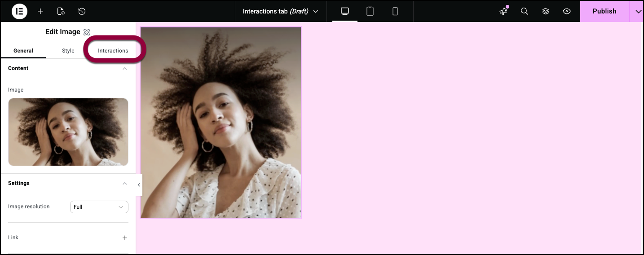Switch to the Style tab

pyautogui.click(x=68, y=51)
